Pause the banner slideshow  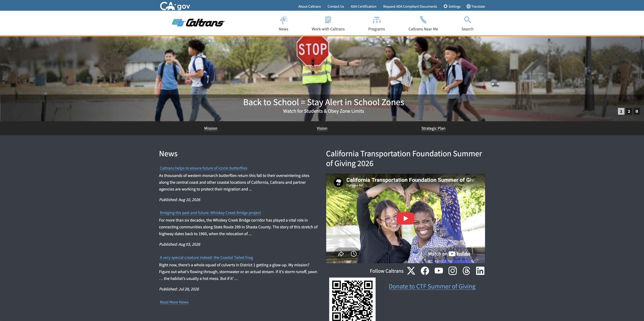(637, 111)
